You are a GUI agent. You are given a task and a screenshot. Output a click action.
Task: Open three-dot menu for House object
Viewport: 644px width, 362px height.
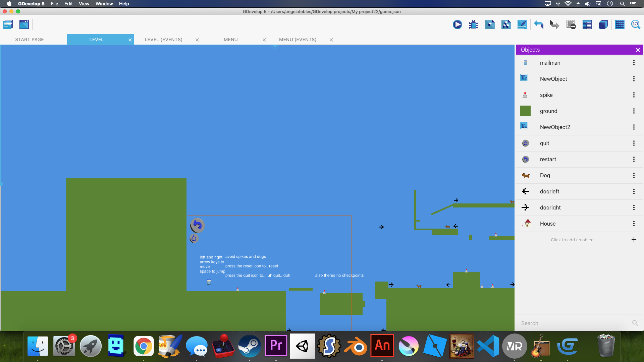point(634,224)
